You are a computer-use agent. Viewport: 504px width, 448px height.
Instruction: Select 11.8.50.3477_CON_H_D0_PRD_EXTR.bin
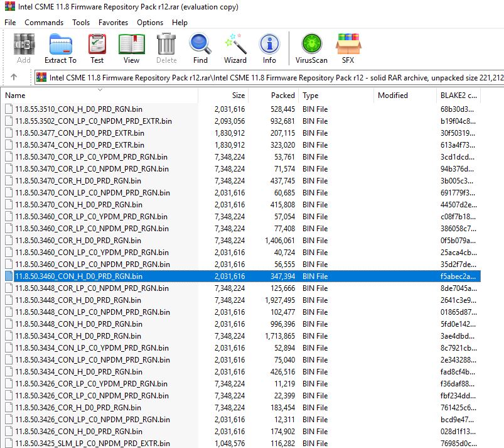point(79,133)
